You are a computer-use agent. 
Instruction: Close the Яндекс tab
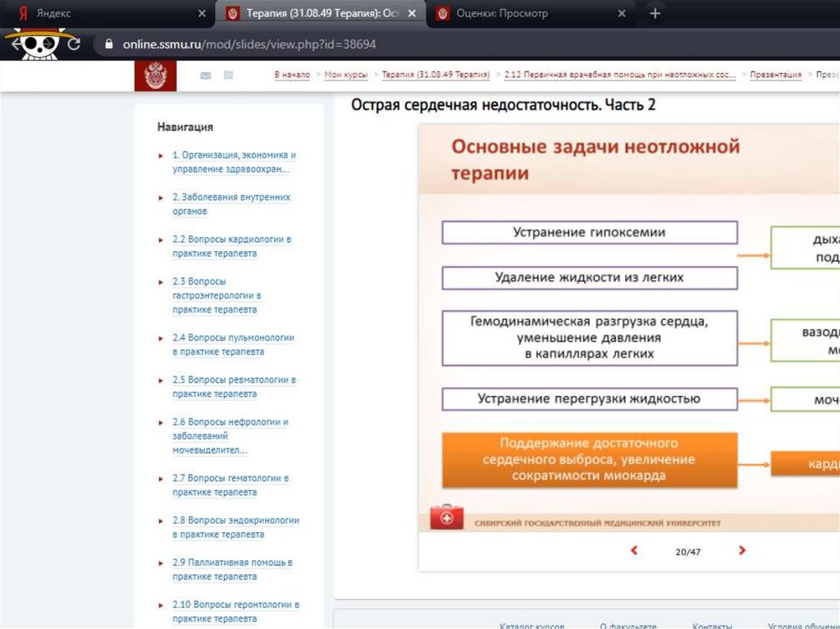(x=202, y=13)
